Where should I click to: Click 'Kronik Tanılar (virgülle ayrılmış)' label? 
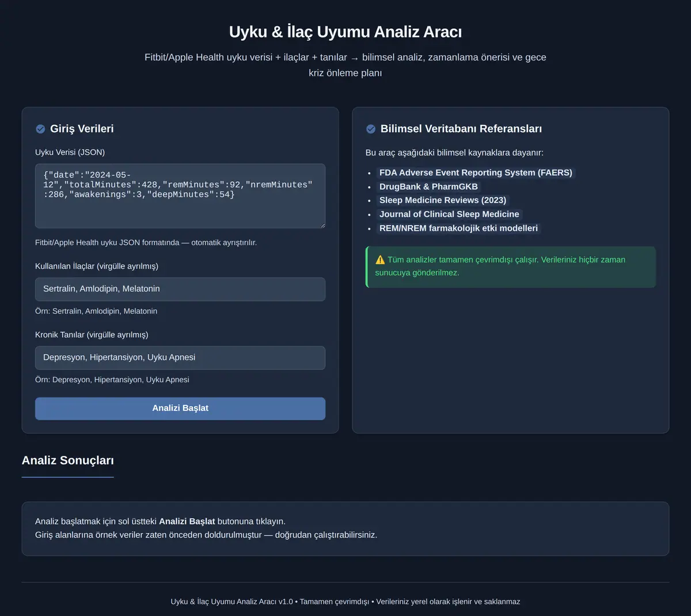(x=92, y=335)
